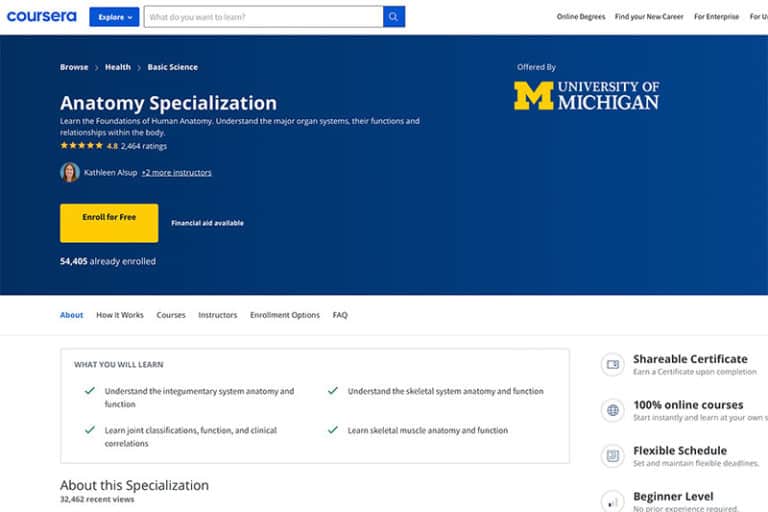Click Find your New Career link
The width and height of the screenshot is (768, 512).
649,17
